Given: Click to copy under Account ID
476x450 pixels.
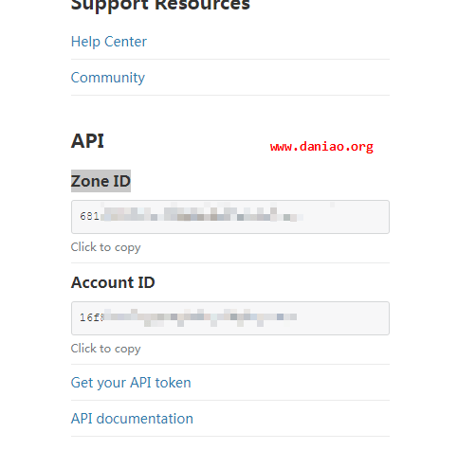Looking at the screenshot, I should tap(106, 349).
